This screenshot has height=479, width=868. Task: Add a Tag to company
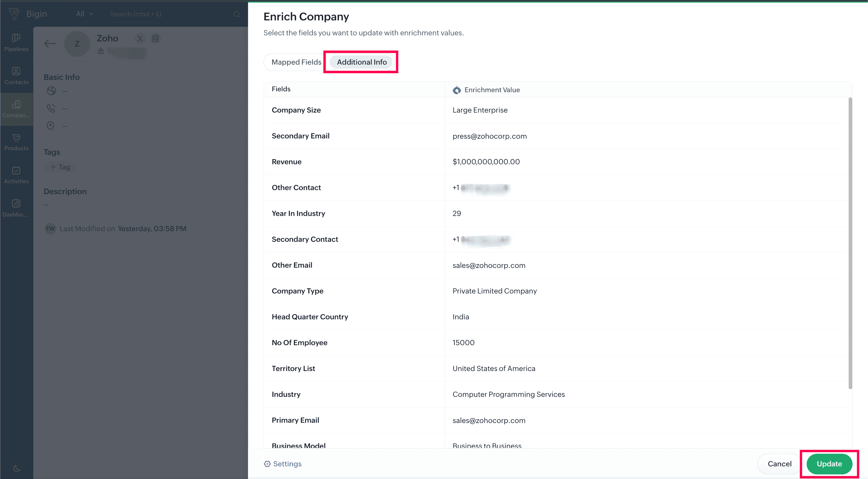(60, 167)
